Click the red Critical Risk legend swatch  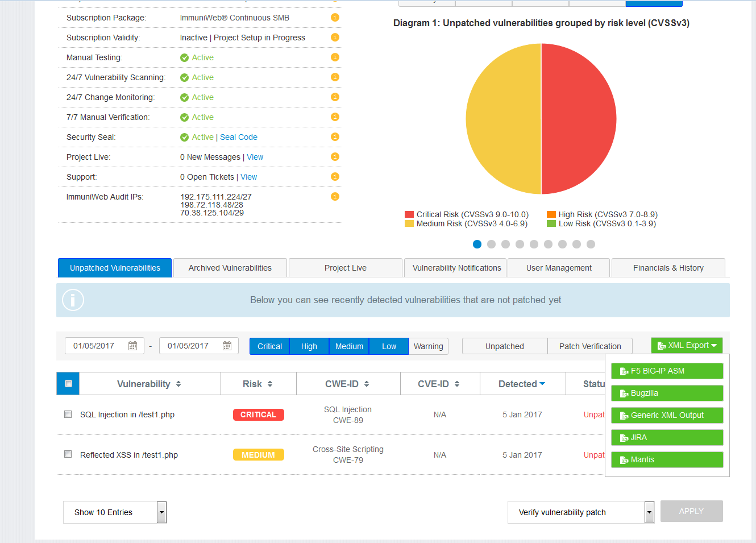[x=409, y=214]
